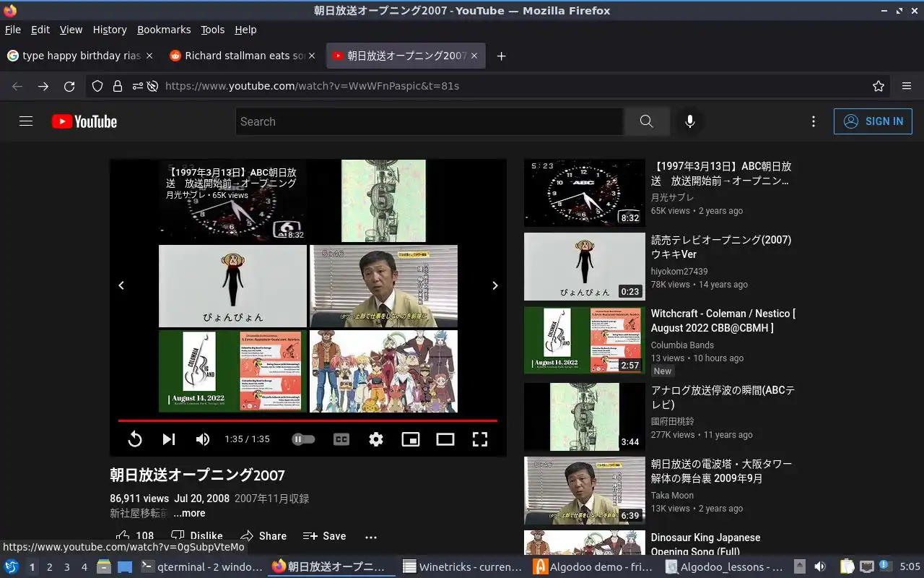
Task: Enter full screen mode
Action: [480, 439]
